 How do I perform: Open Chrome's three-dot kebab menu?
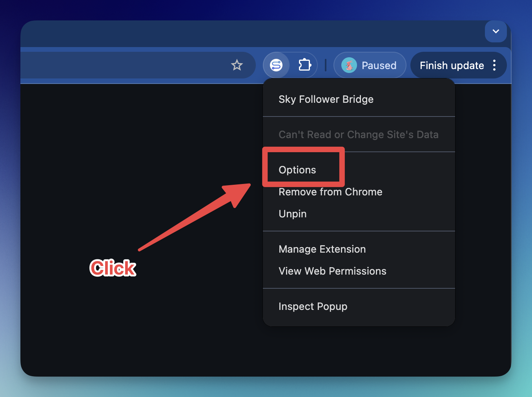tap(495, 65)
